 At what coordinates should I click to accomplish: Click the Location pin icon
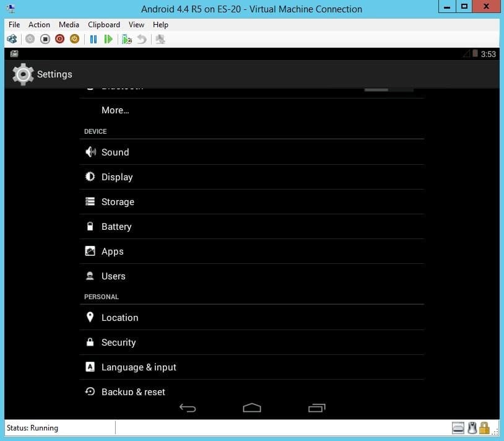click(90, 317)
